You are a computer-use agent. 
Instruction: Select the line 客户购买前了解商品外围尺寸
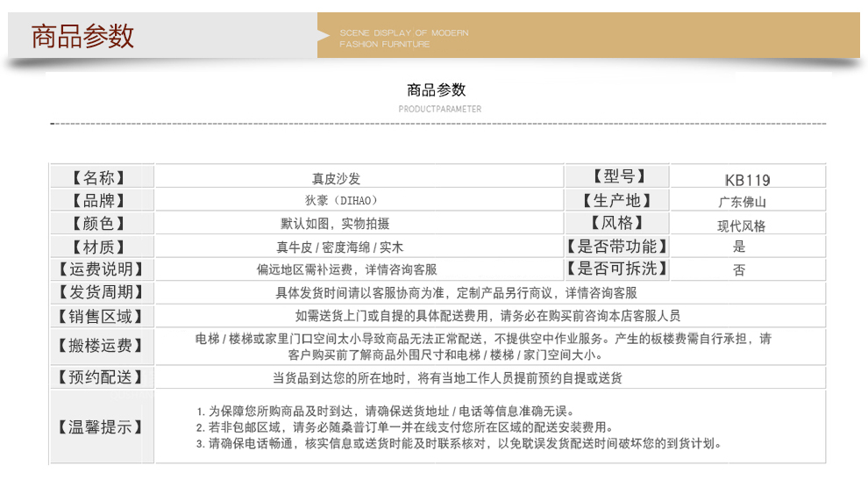click(445, 355)
